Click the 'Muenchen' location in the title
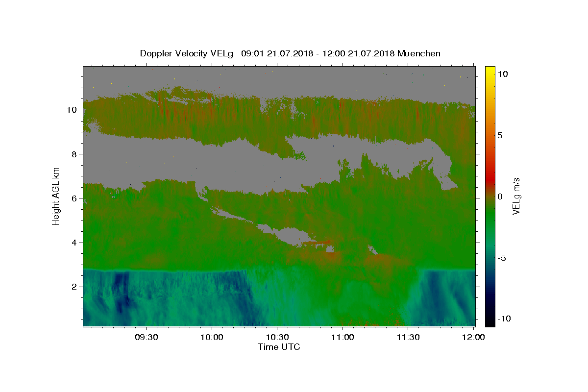The image size is (588, 392). click(x=419, y=53)
